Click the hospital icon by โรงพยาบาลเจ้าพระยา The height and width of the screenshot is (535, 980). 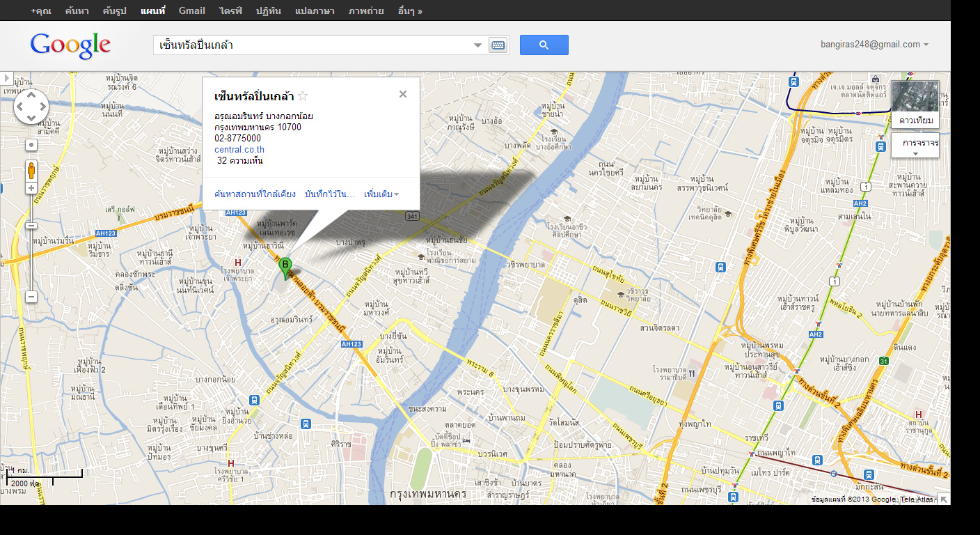coord(238,263)
